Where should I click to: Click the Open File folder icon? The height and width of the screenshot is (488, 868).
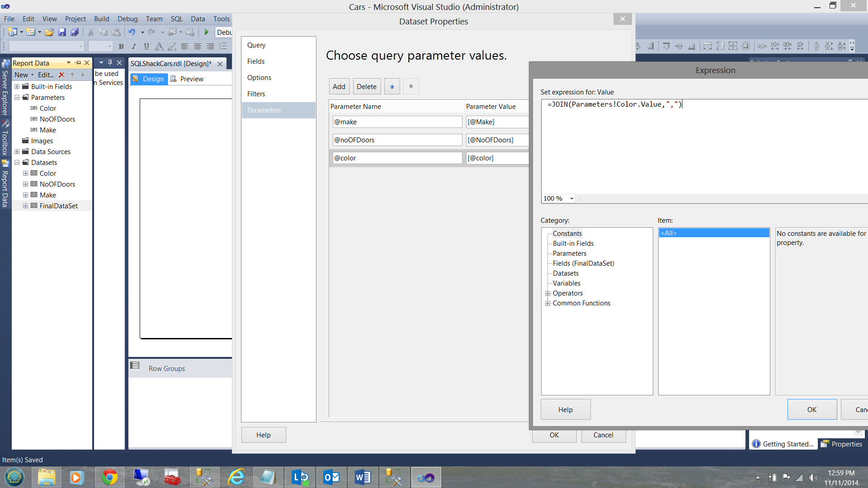coord(49,32)
